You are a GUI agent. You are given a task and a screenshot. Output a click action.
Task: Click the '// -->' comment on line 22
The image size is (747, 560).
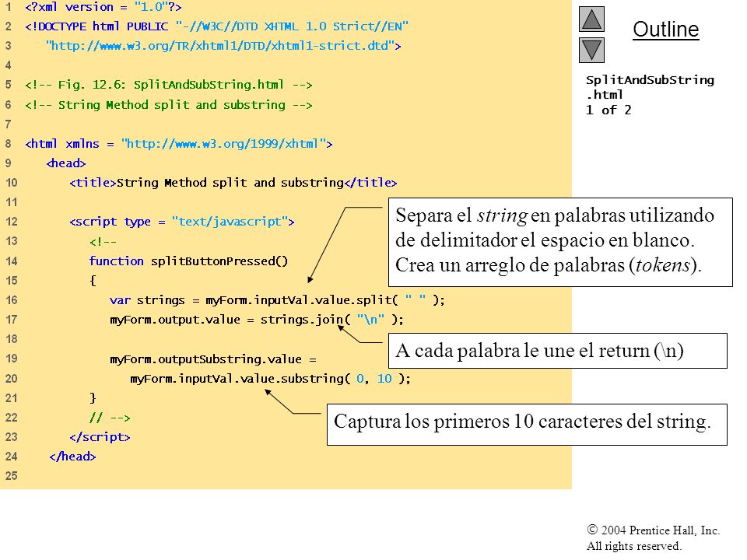110,418
